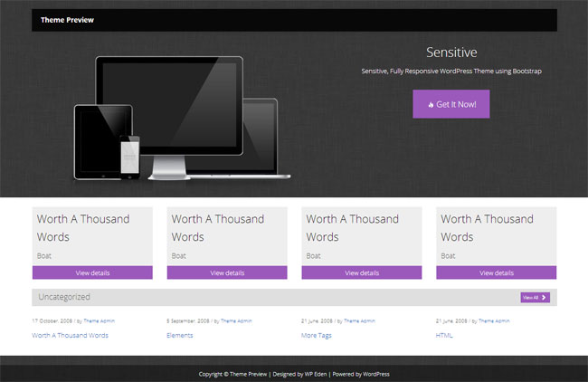This screenshot has height=382, width=588.
Task: Click the Uncategorized section heading
Action: coord(64,297)
